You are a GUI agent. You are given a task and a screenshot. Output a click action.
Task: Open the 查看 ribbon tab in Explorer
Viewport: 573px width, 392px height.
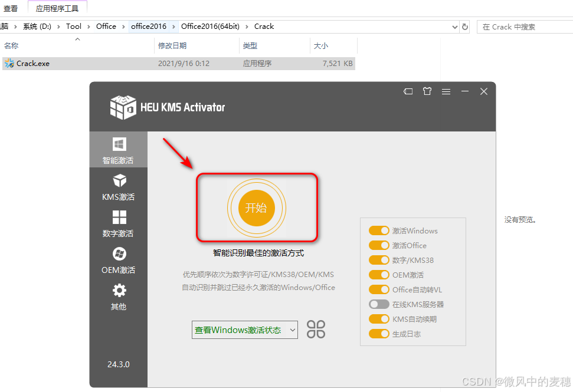pyautogui.click(x=11, y=8)
